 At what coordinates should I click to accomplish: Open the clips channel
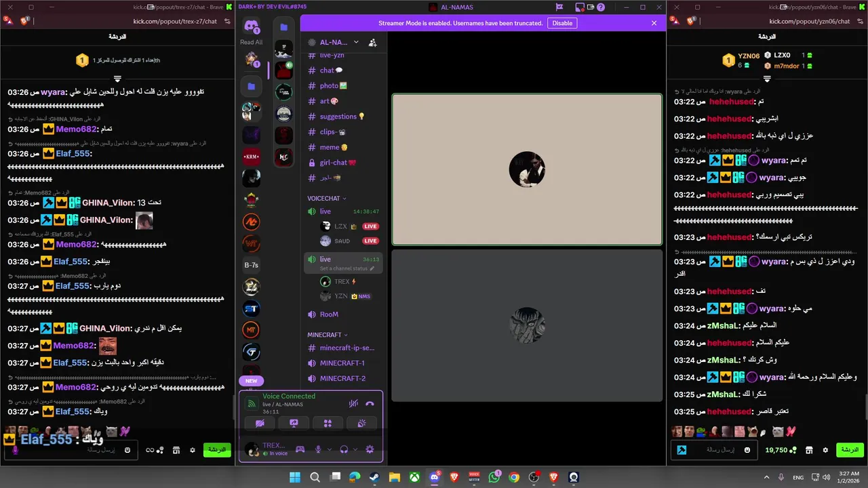tap(343, 132)
